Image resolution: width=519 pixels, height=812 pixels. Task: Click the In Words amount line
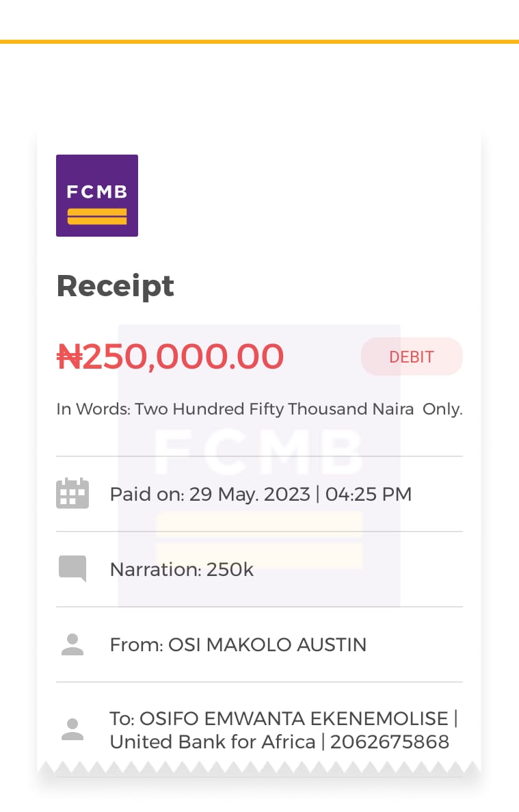tap(259, 409)
